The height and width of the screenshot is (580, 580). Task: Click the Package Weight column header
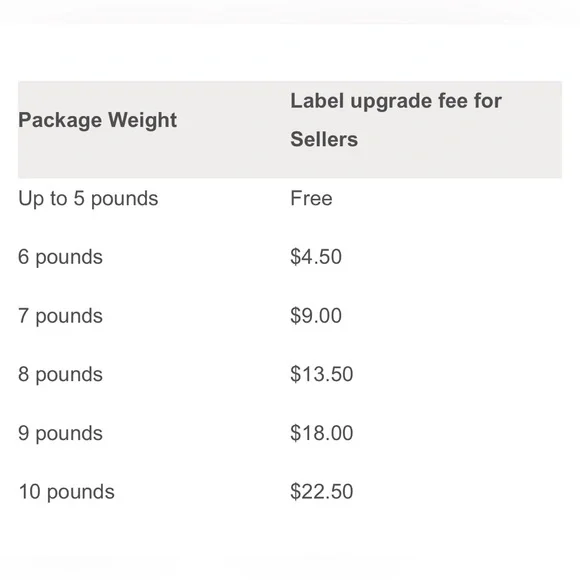coord(98,120)
